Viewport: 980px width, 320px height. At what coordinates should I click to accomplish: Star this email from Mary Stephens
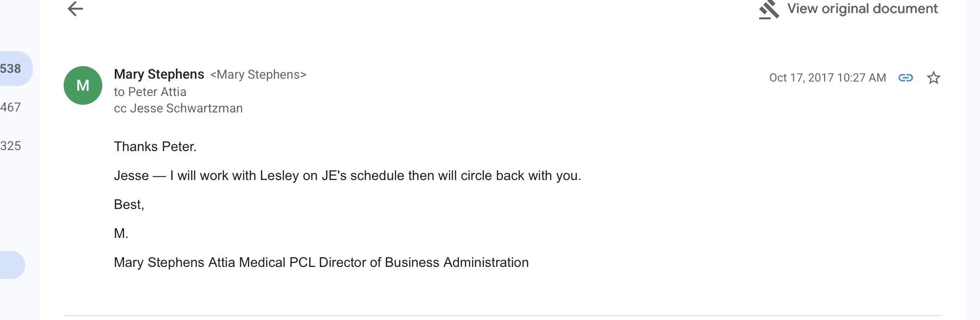934,78
